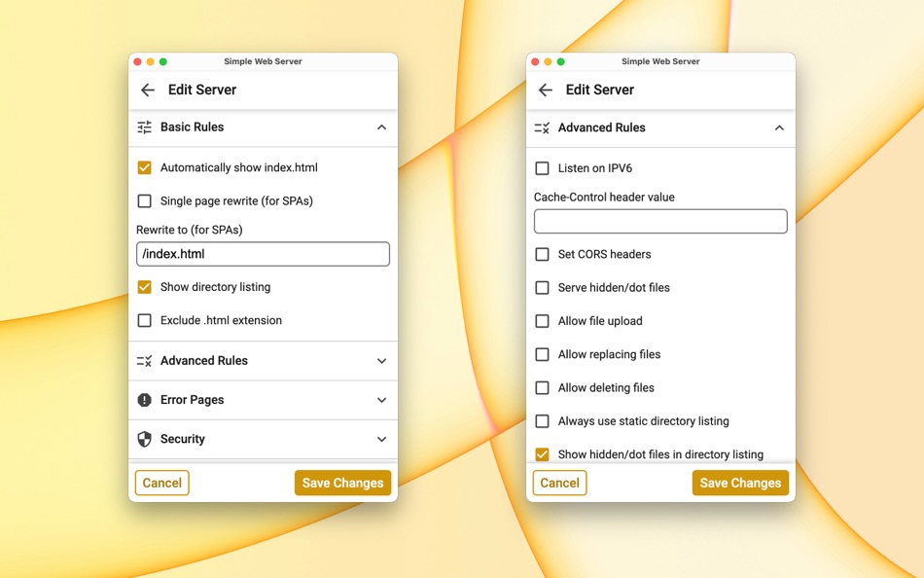Expand Error Pages chevron
924x578 pixels.
tap(382, 400)
